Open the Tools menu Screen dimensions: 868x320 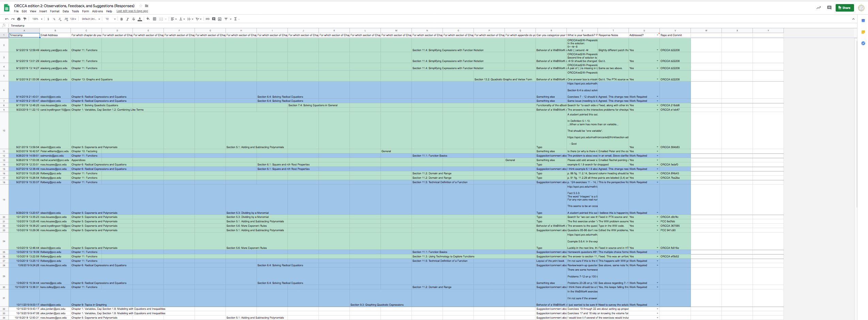75,11
